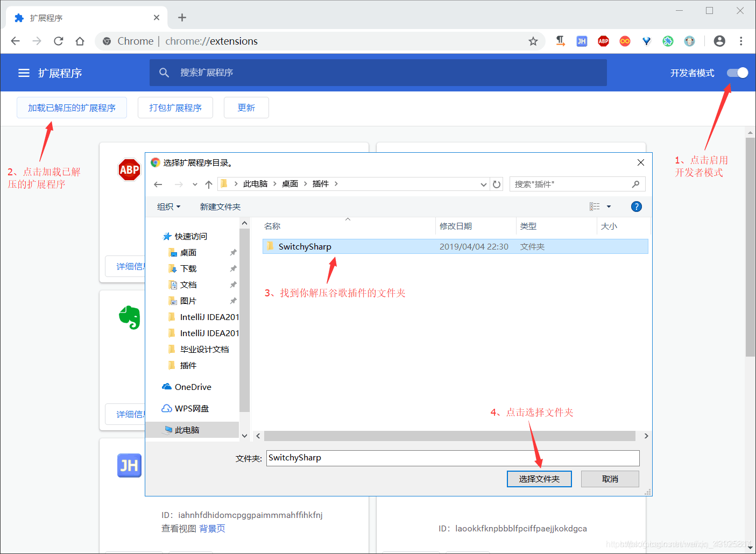Screen dimensions: 756x554
Task: Open the Chrome profile account icon
Action: pyautogui.click(x=719, y=41)
